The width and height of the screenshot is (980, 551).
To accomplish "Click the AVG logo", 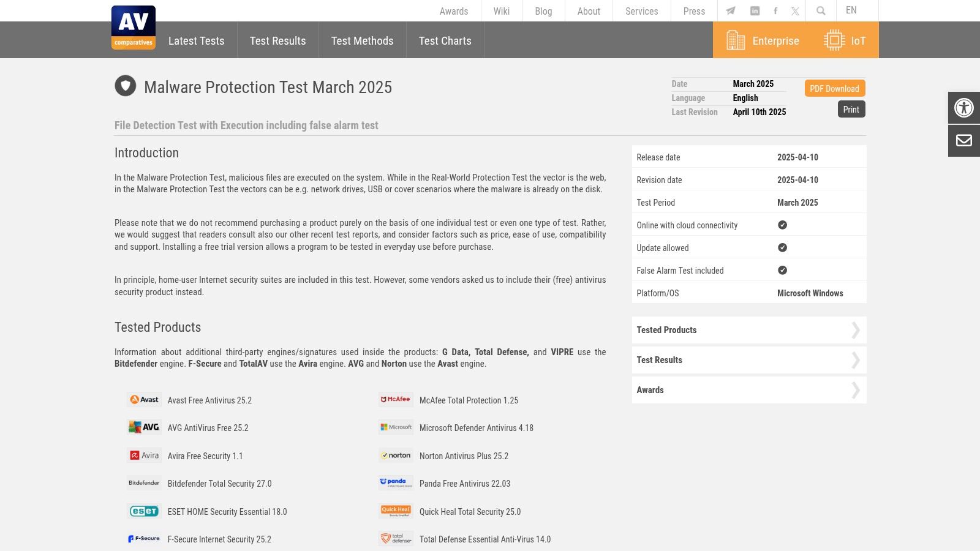I will pos(144,427).
